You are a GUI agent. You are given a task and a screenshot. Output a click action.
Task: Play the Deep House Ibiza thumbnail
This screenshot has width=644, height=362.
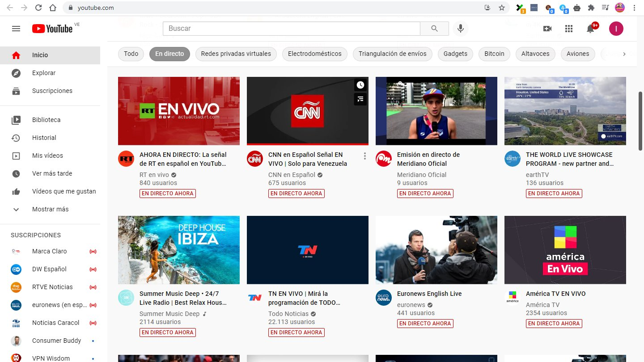(179, 250)
